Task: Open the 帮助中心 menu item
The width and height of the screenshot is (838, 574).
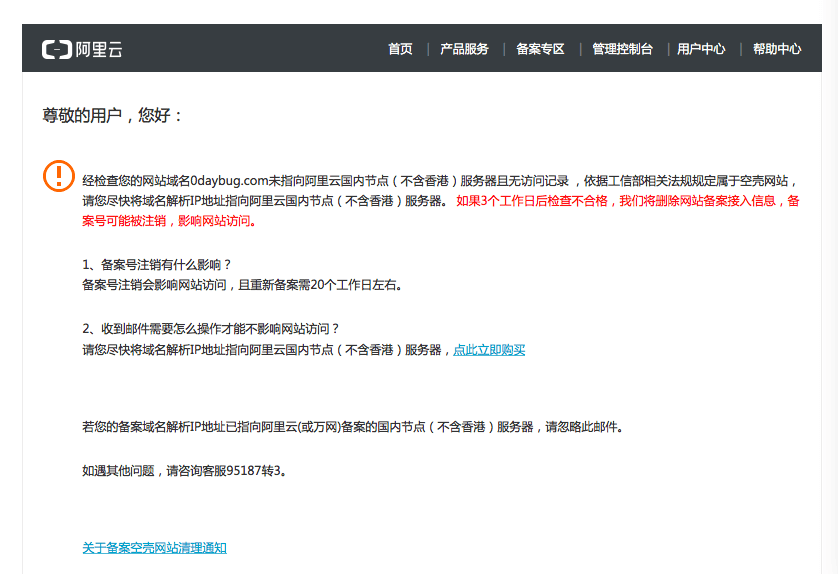Action: (777, 49)
